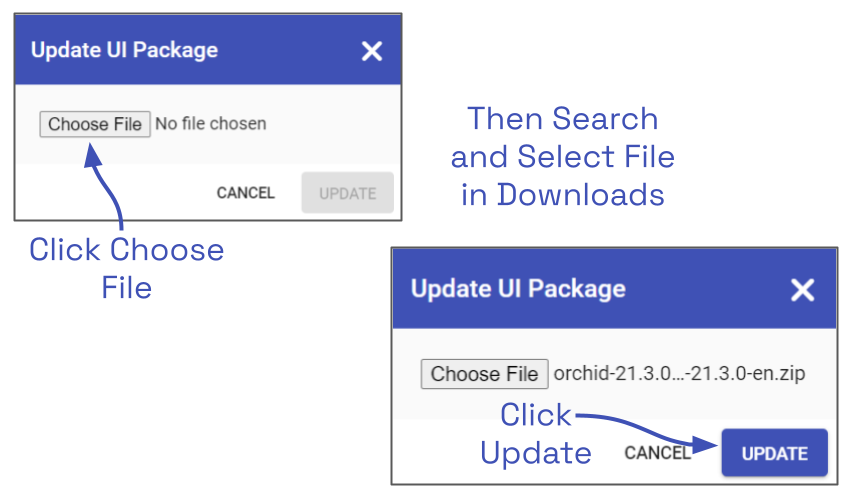
Task: Cancel the dialog with no file chosen
Action: click(245, 193)
